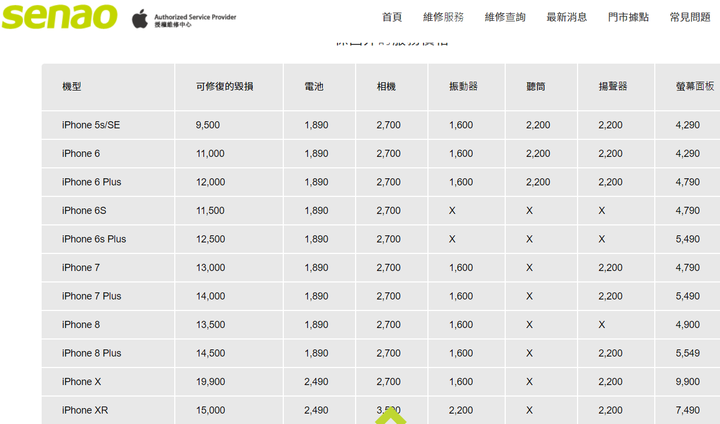Screen dimensions: 720x424
Task: Click the X vibrator cell for iPhone 6S
Action: pos(452,210)
